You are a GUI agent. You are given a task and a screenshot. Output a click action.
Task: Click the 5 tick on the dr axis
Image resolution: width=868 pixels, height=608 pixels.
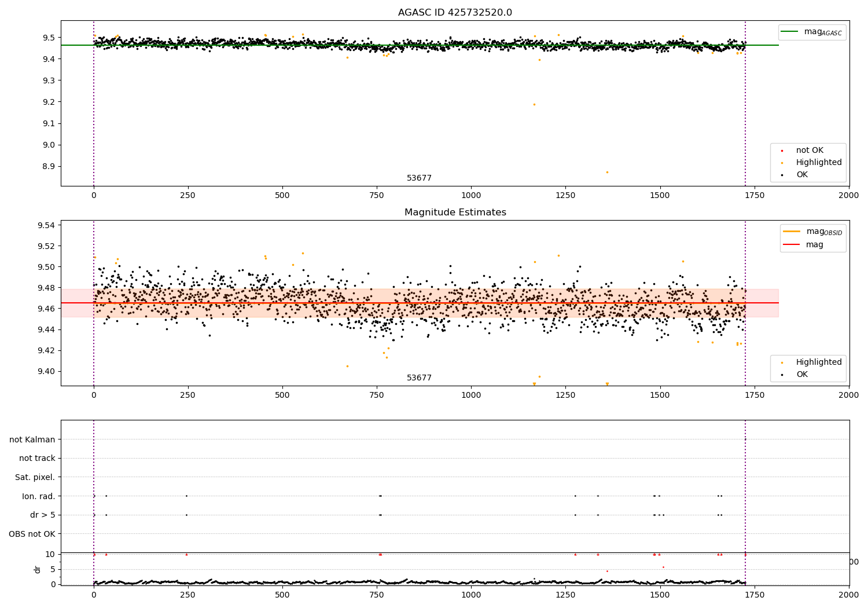[53, 569]
